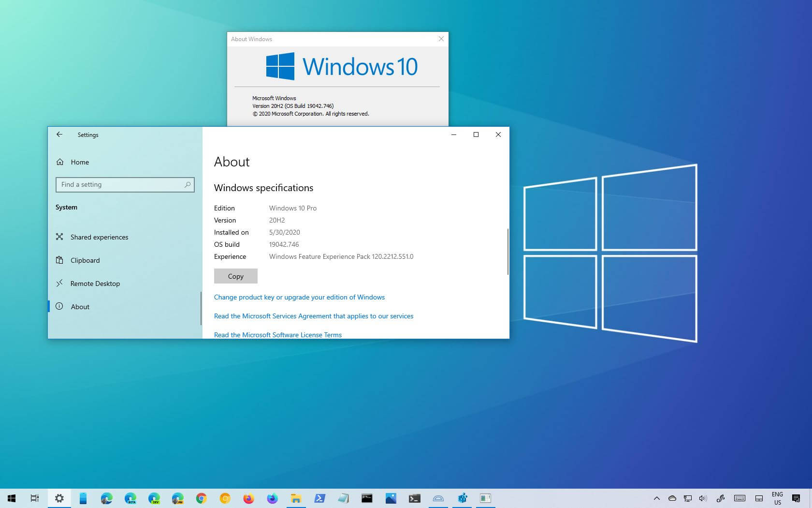Open the blue cubes taskbar app icon

click(x=462, y=498)
